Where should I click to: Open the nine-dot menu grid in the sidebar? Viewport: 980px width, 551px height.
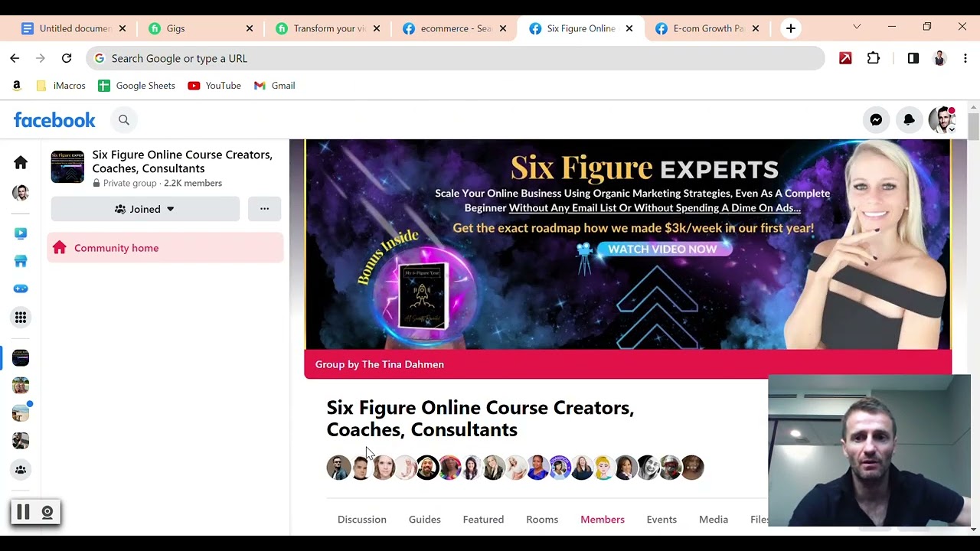click(x=21, y=317)
